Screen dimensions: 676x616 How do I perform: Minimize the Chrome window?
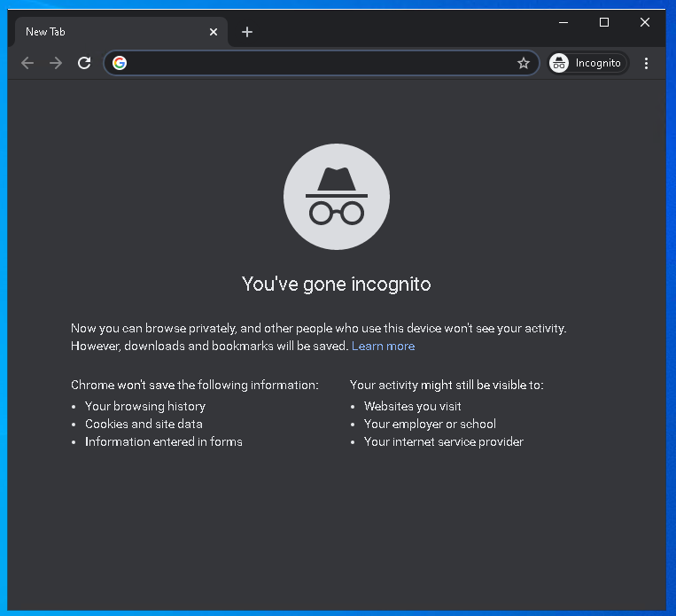pyautogui.click(x=563, y=22)
